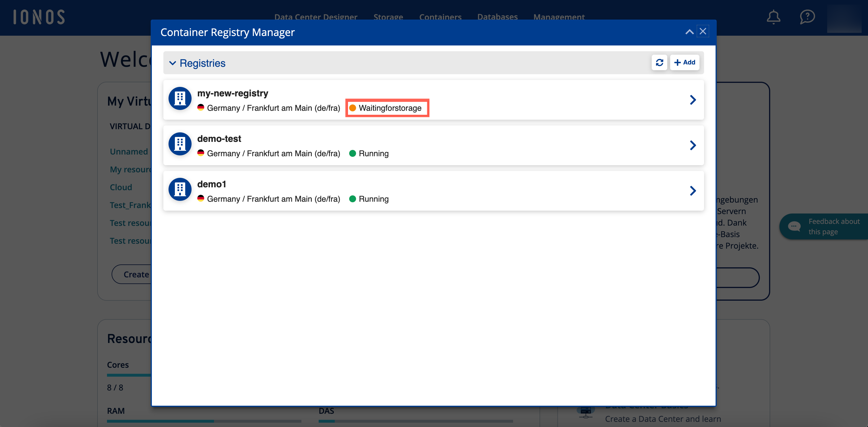
Task: Minimize the Container Registry Manager with the up arrow
Action: tap(689, 32)
